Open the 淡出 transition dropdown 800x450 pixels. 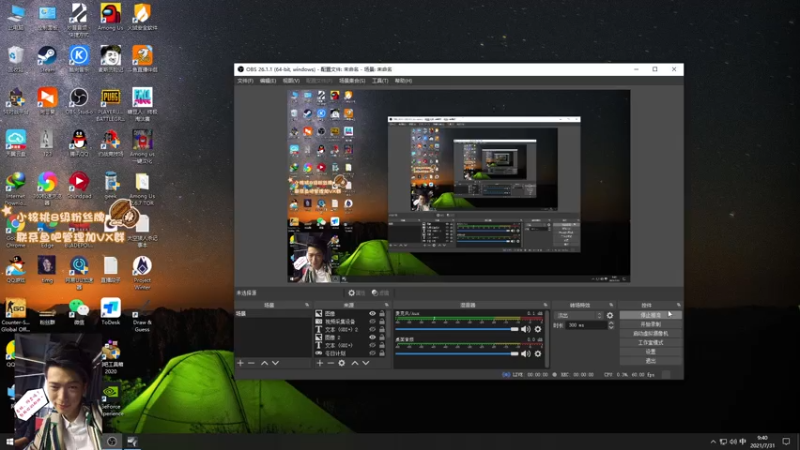[579, 315]
